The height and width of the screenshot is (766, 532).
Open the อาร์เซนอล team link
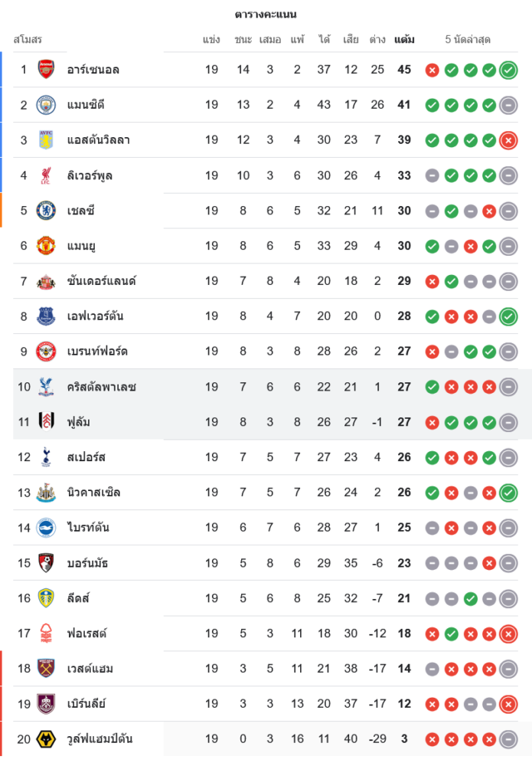93,70
